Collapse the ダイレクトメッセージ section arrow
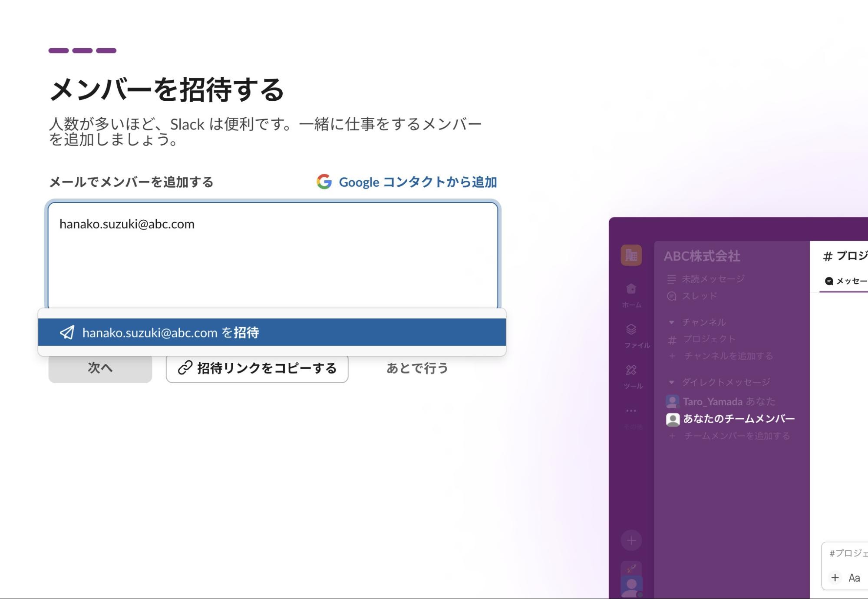This screenshot has height=599, width=868. pyautogui.click(x=672, y=382)
